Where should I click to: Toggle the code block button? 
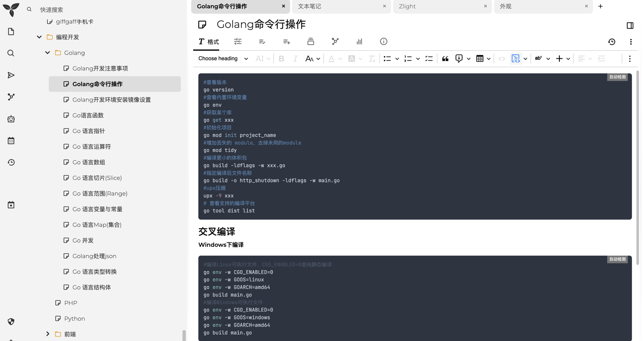tap(516, 59)
